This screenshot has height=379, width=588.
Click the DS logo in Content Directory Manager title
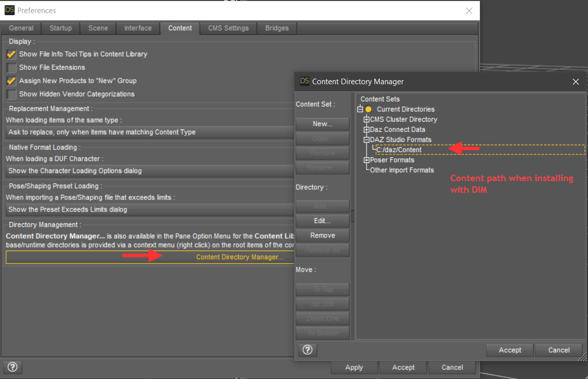point(305,81)
